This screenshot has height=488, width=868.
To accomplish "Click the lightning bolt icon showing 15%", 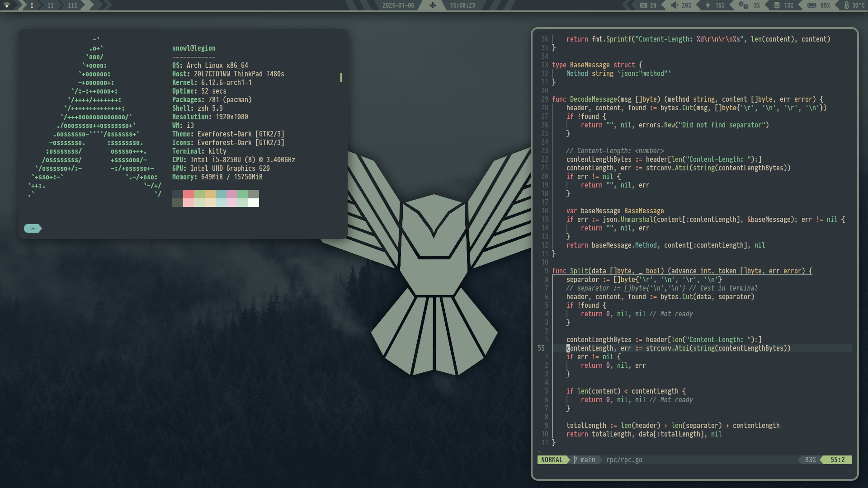I will 708,5.
